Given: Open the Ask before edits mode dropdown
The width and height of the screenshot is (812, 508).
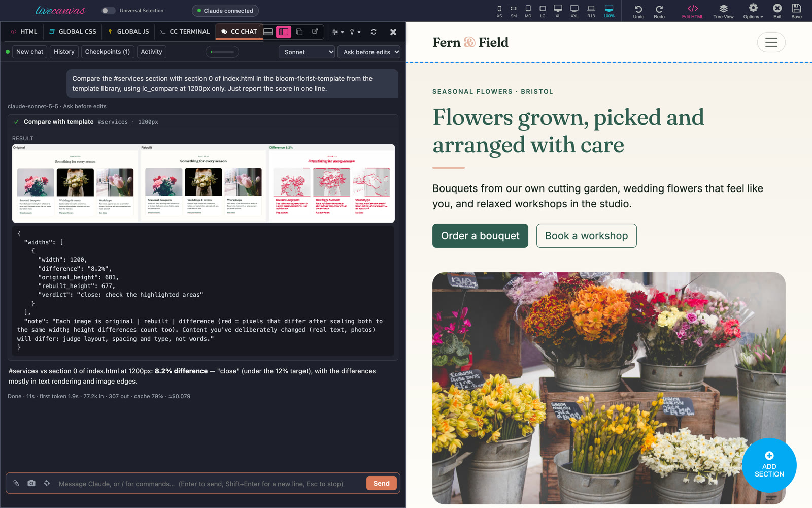Looking at the screenshot, I should point(369,52).
